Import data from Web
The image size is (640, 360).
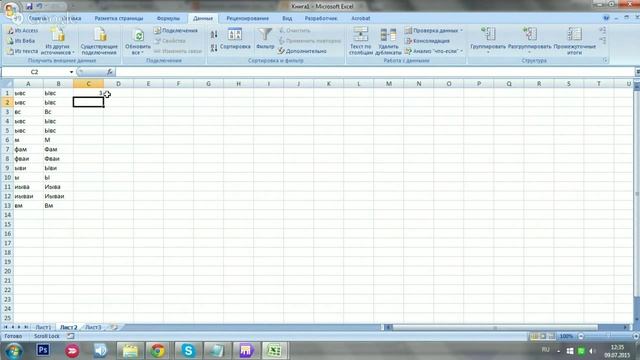point(21,41)
